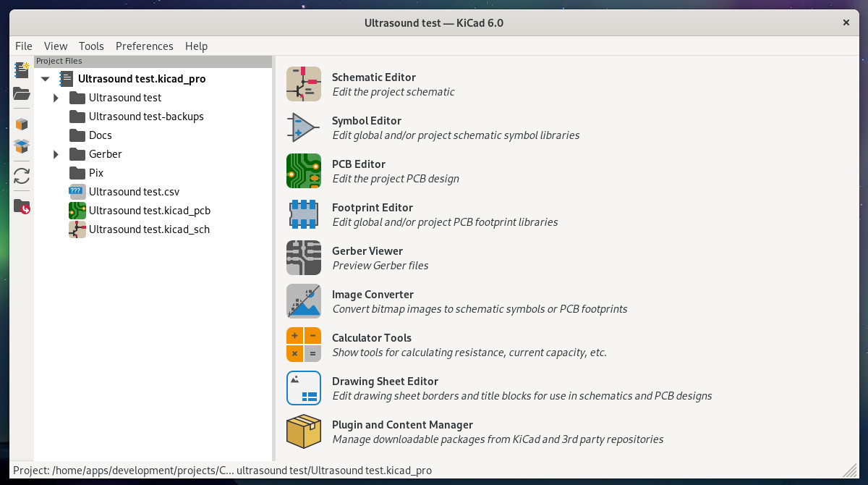
Task: Open the Gerber Viewer icon
Action: click(304, 258)
